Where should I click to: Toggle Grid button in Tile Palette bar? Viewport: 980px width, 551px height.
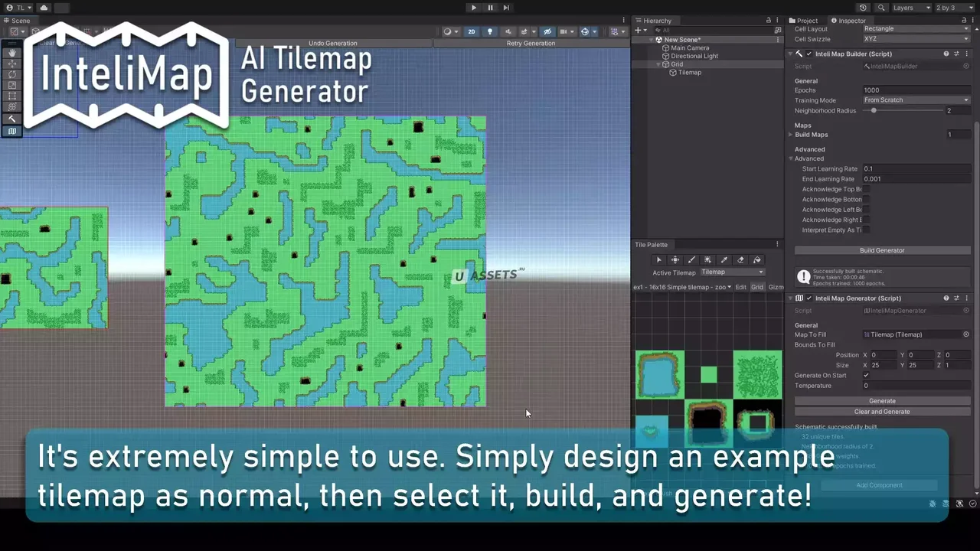(757, 287)
